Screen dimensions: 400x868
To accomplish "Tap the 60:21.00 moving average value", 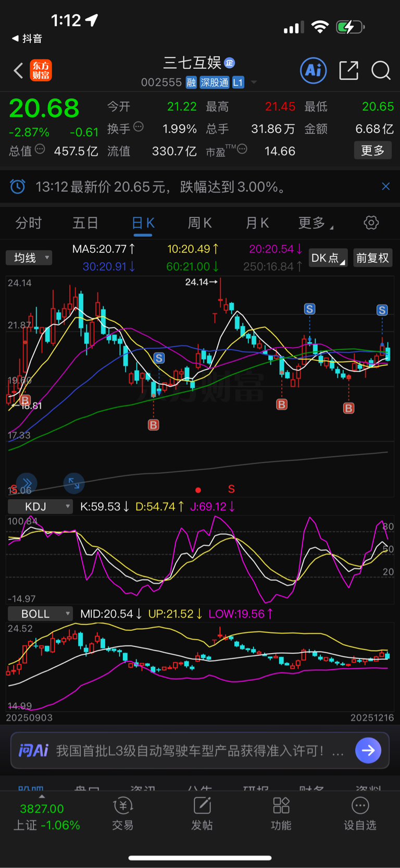I will 192,266.
